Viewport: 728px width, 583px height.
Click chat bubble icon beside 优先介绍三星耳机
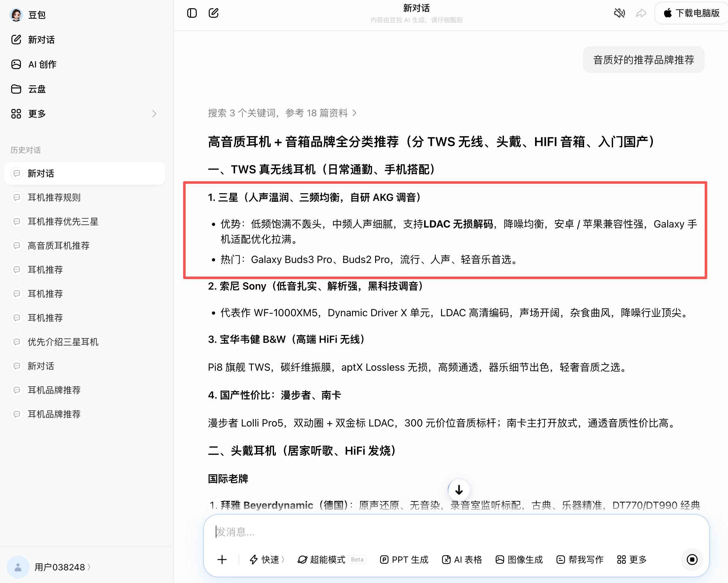tap(16, 342)
